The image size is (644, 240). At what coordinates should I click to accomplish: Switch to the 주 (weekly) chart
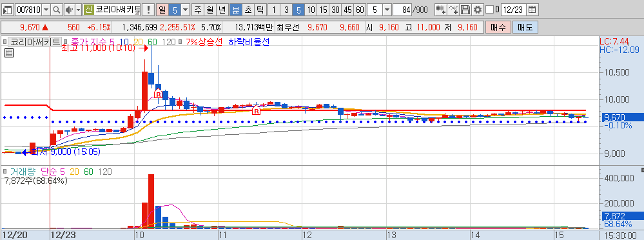pos(198,10)
